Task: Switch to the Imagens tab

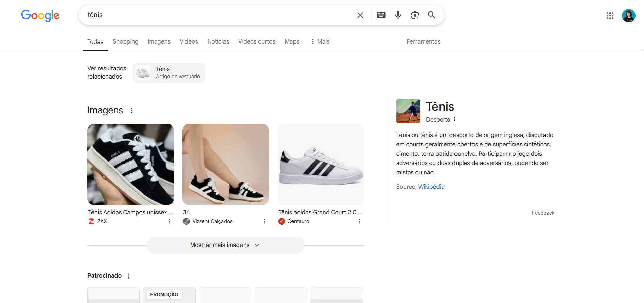Action: [159, 41]
